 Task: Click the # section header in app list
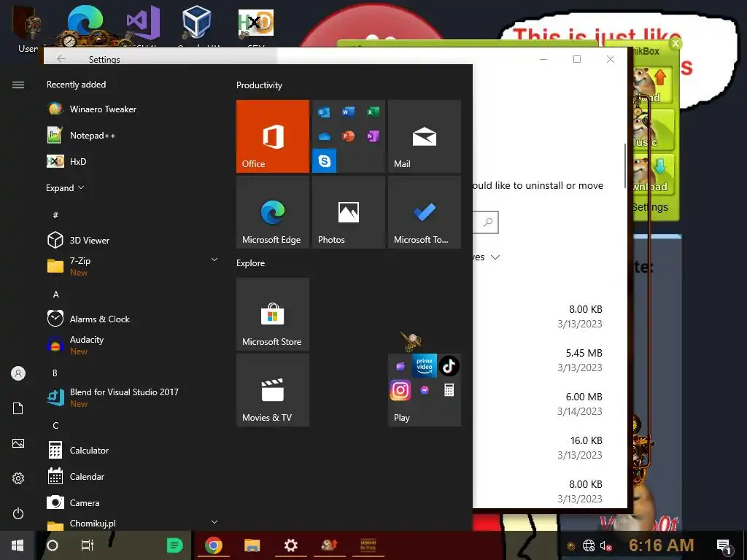55,215
